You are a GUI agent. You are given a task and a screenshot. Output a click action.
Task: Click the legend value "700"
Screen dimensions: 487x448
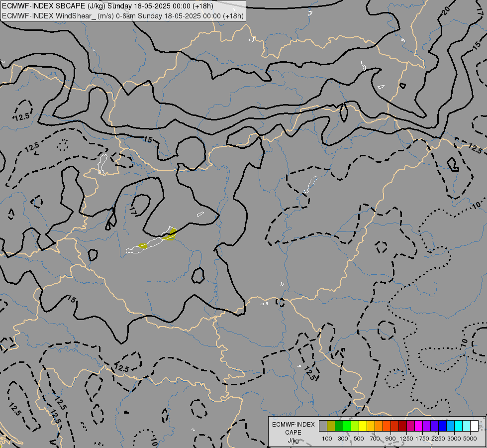375,439
